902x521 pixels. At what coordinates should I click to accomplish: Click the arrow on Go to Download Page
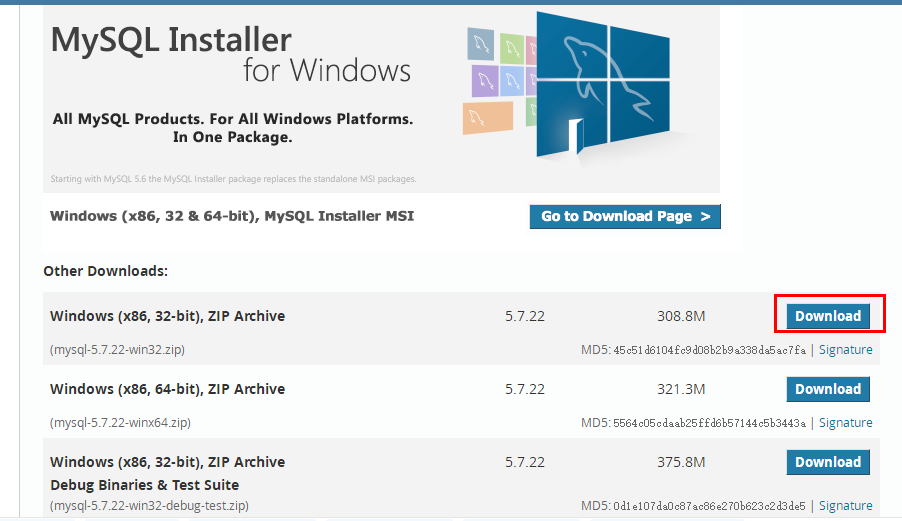[705, 216]
